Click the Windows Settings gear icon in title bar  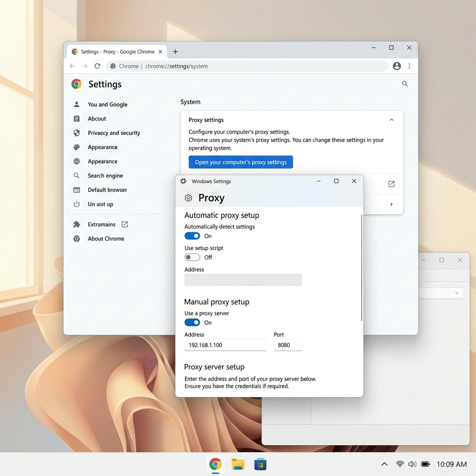click(183, 181)
